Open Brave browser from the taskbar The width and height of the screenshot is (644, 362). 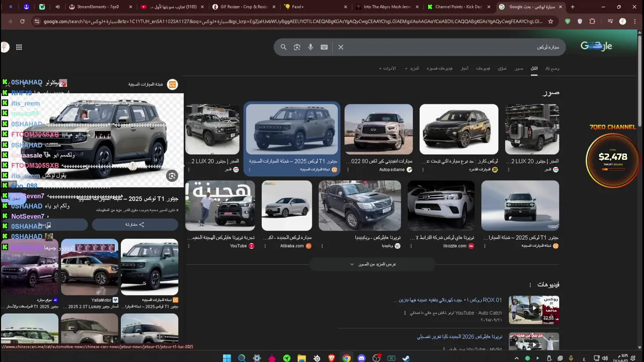[x=332, y=358]
